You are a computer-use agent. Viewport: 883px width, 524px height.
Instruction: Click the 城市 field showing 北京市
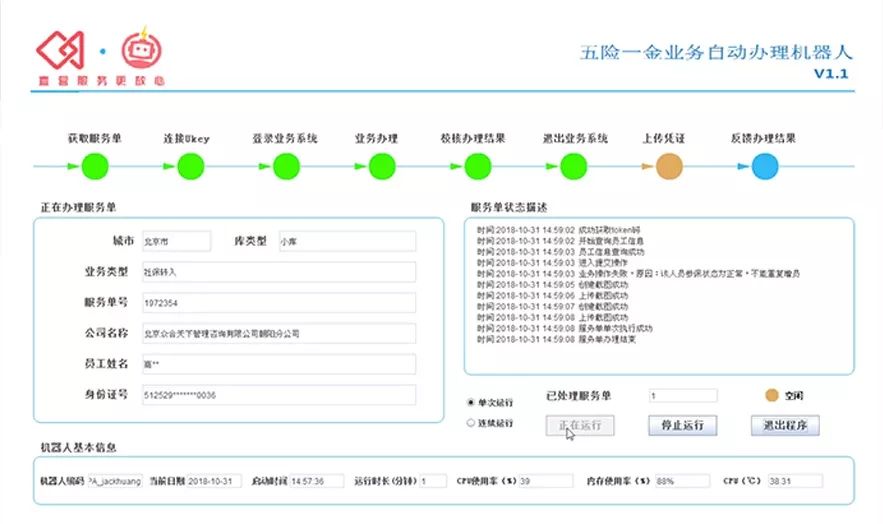point(176,241)
